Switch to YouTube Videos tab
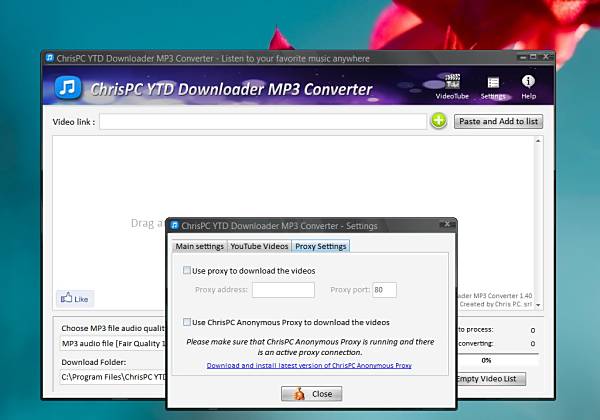Image resolution: width=600 pixels, height=420 pixels. 259,246
